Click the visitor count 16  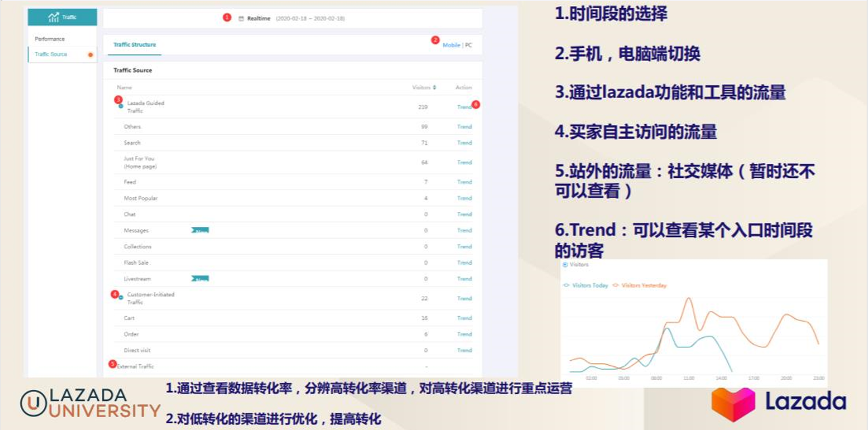424,318
